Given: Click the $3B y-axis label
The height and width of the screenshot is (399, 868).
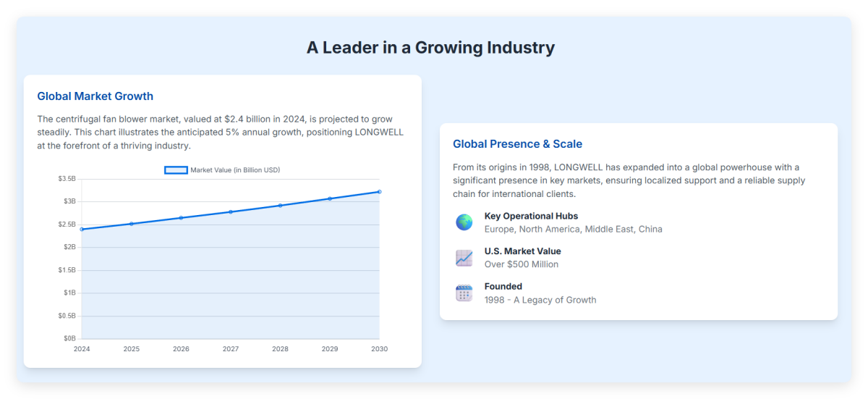Looking at the screenshot, I should point(69,201).
